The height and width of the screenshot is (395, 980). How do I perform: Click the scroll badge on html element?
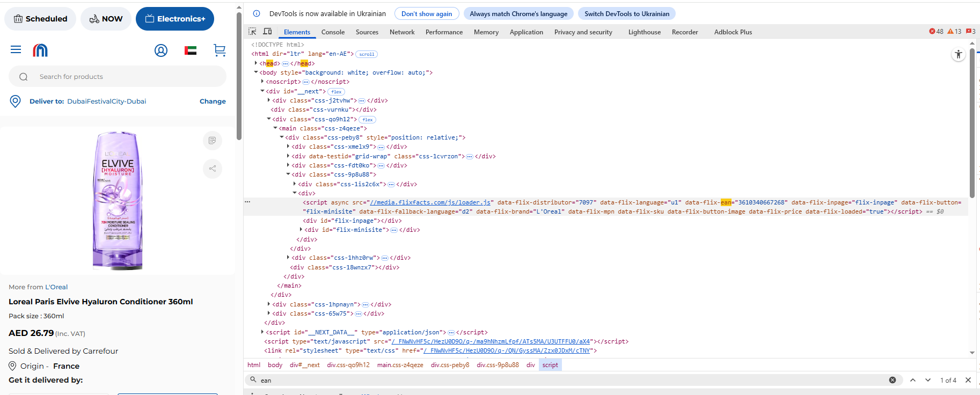click(x=367, y=54)
